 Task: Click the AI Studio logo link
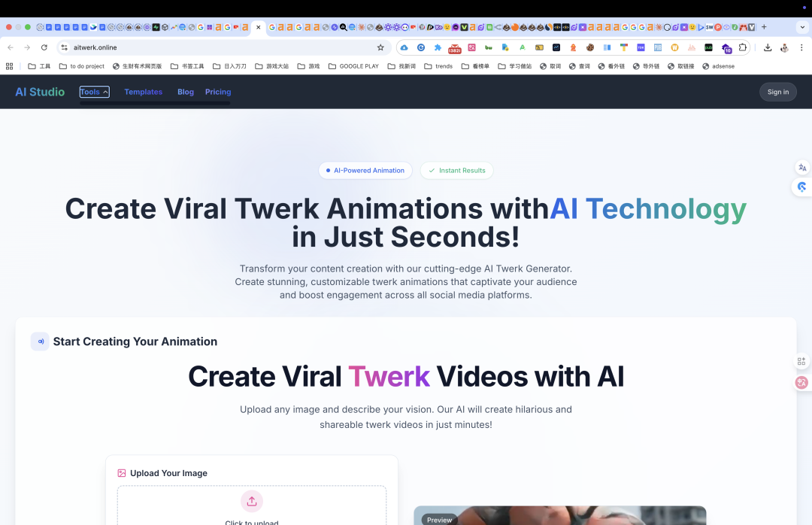(40, 92)
